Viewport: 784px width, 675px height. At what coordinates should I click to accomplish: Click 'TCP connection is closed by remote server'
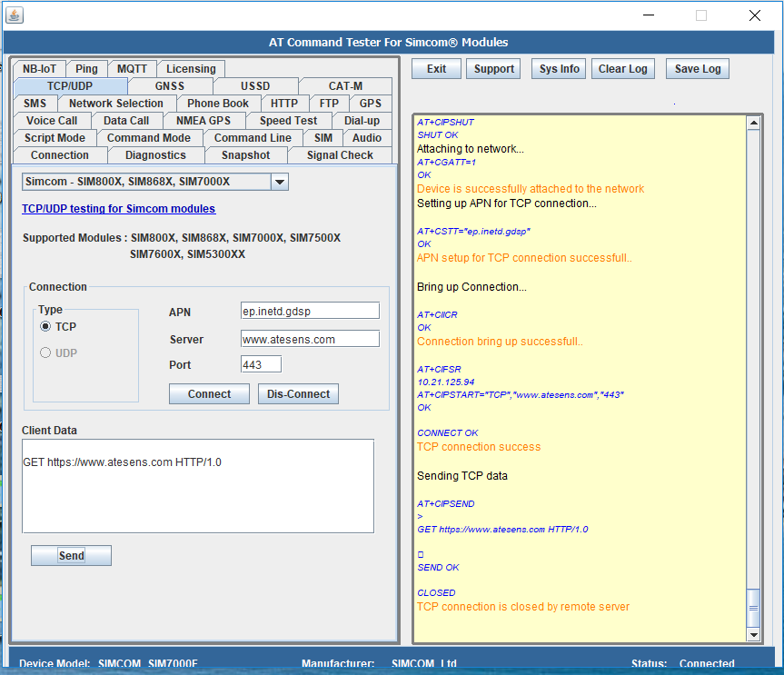[x=523, y=607]
